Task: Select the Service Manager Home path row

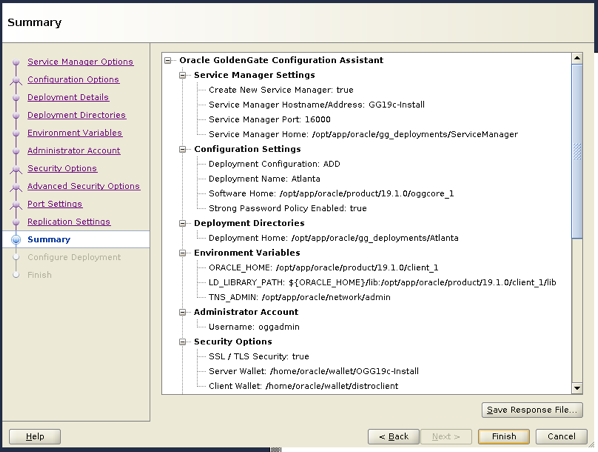Action: 363,134
